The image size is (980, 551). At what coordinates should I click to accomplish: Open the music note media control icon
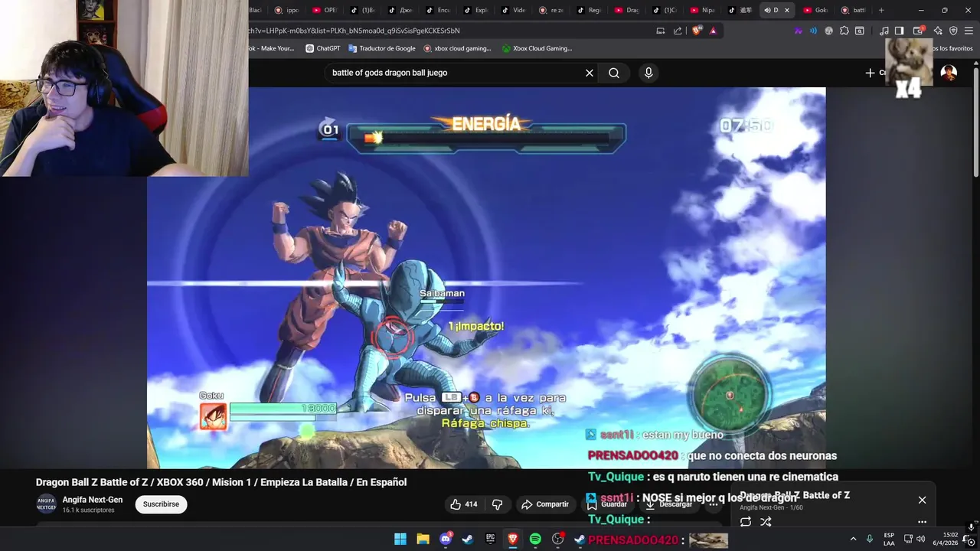[884, 31]
